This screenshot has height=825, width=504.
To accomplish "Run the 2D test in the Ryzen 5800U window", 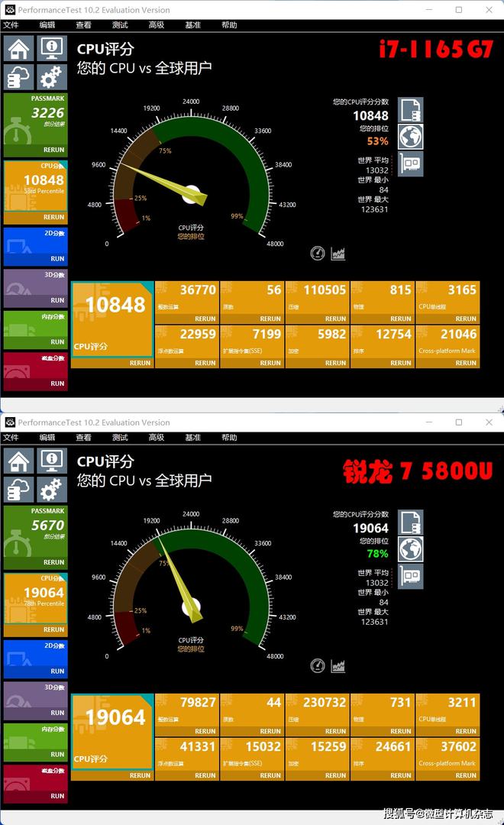I will [57, 671].
